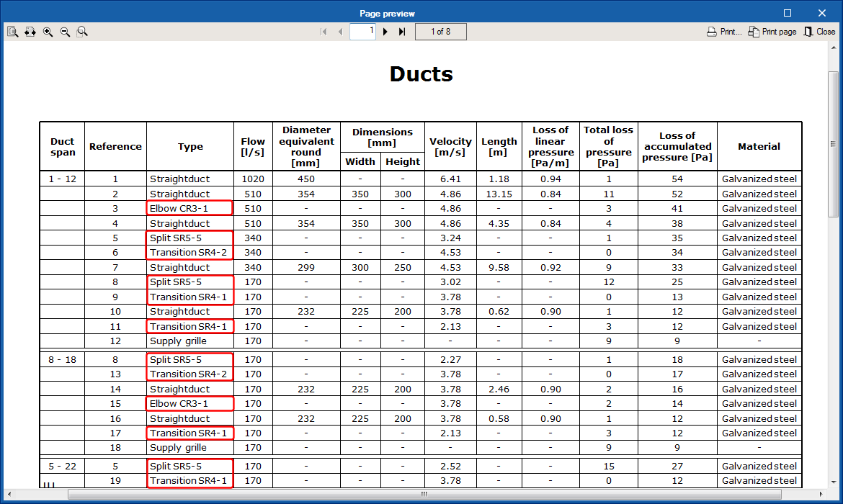Select the fit page width tool
843x504 pixels.
(30, 31)
